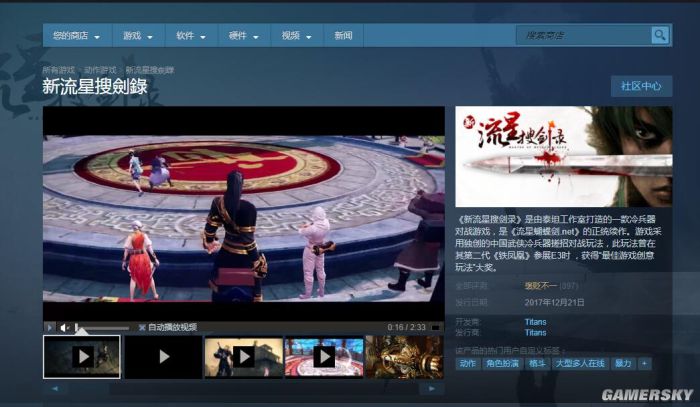This screenshot has width=700, height=407.
Task: Open the 软件 dropdown menu
Action: pos(191,36)
